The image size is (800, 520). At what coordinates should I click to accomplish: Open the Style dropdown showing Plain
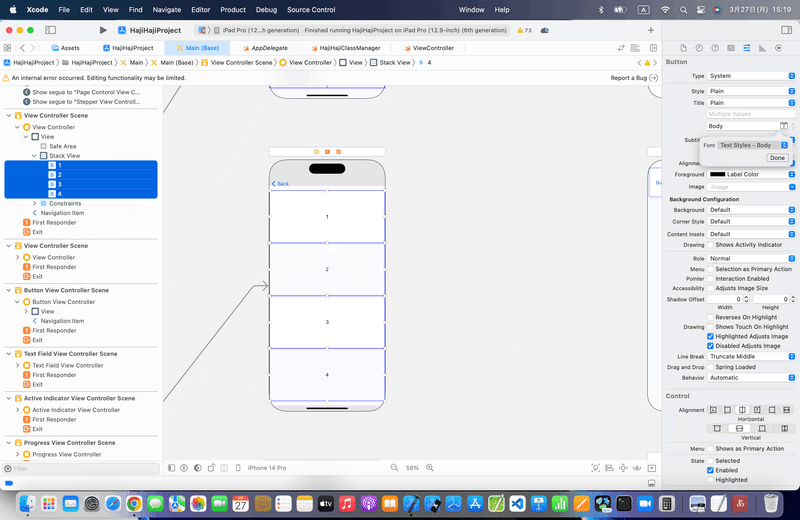(751, 91)
